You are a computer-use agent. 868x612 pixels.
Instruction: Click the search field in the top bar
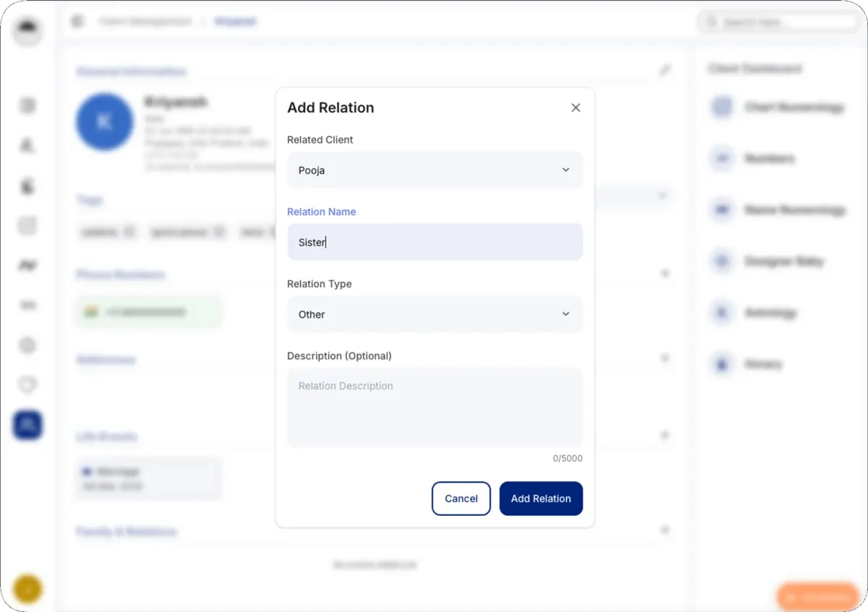click(x=778, y=22)
